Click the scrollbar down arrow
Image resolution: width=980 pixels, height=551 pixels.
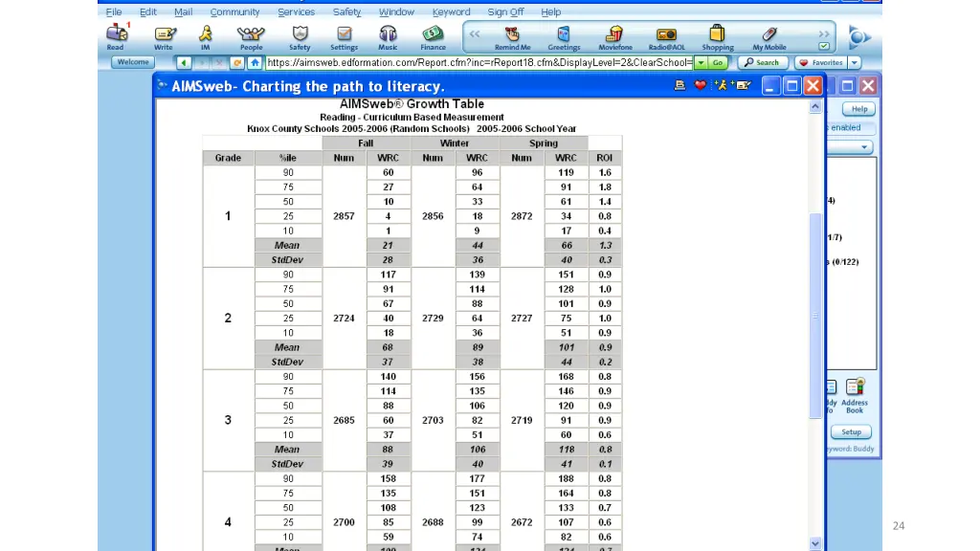point(815,543)
